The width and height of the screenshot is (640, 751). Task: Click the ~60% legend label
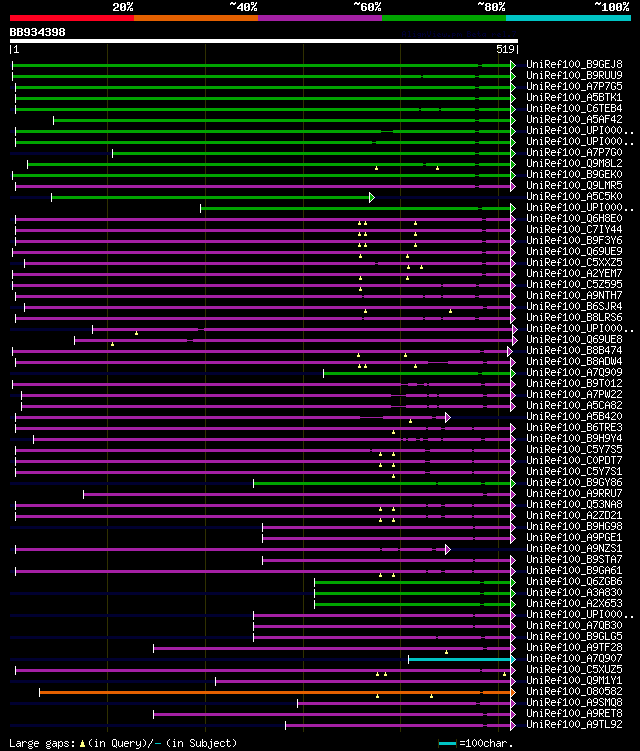367,7
